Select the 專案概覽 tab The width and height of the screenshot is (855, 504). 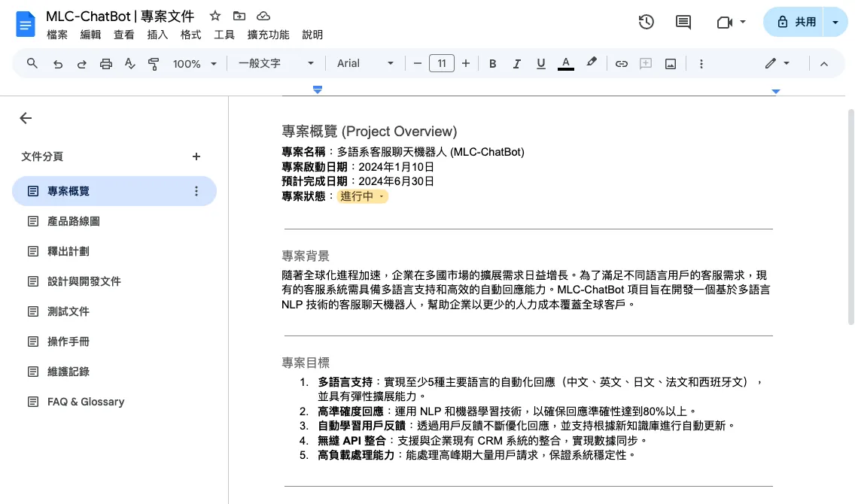(x=114, y=191)
